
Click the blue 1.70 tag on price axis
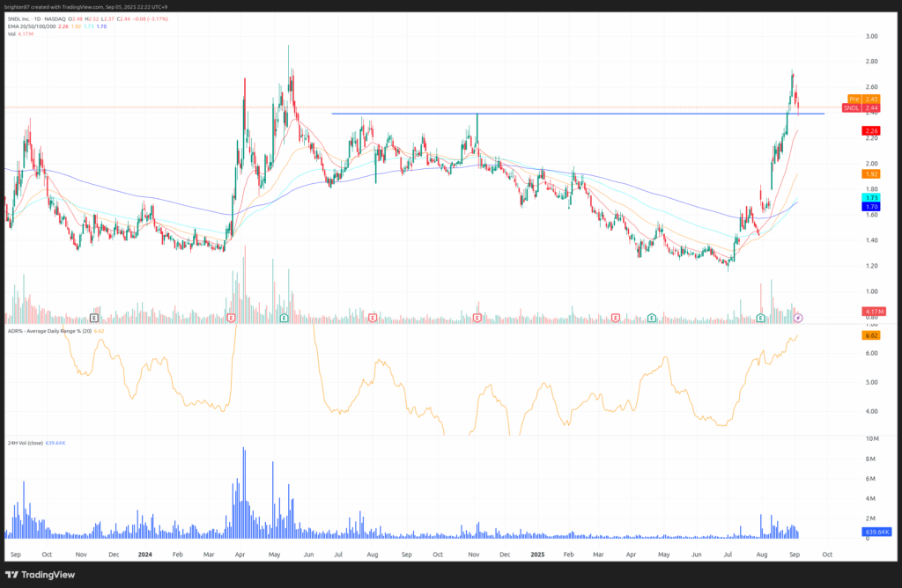(871, 206)
